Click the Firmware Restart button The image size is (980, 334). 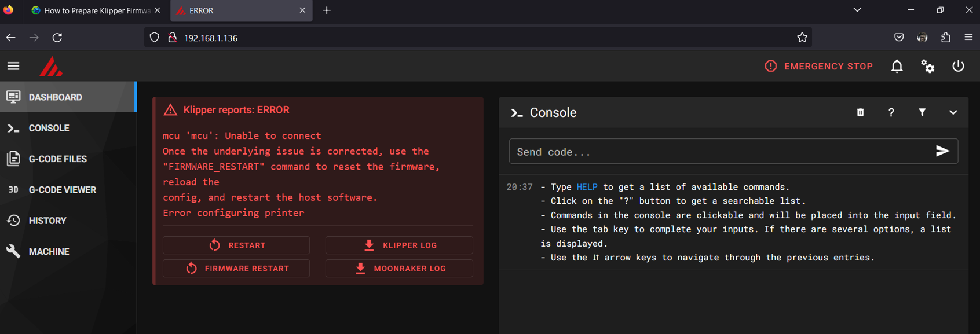coord(236,269)
